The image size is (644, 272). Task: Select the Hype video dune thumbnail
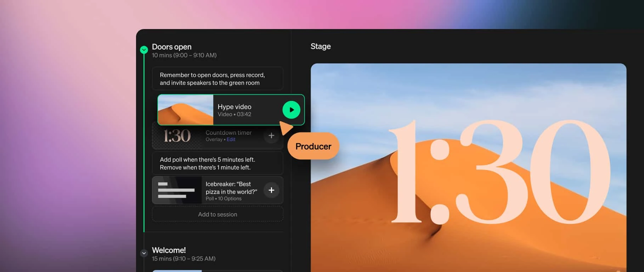[x=185, y=110]
